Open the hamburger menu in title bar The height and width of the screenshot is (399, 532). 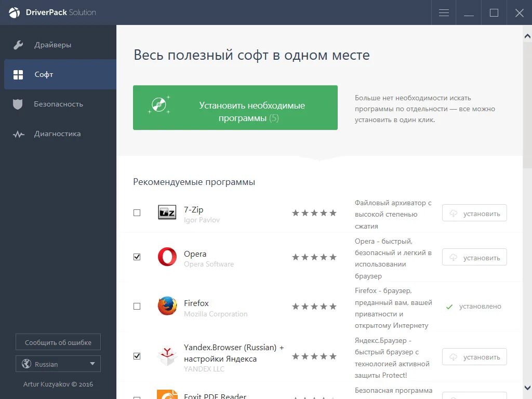444,12
